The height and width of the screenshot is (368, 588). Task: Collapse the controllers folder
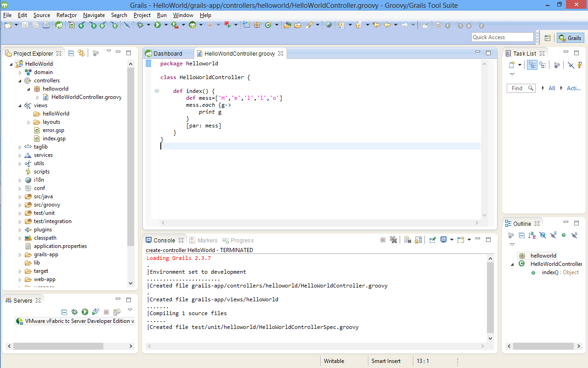tap(20, 80)
